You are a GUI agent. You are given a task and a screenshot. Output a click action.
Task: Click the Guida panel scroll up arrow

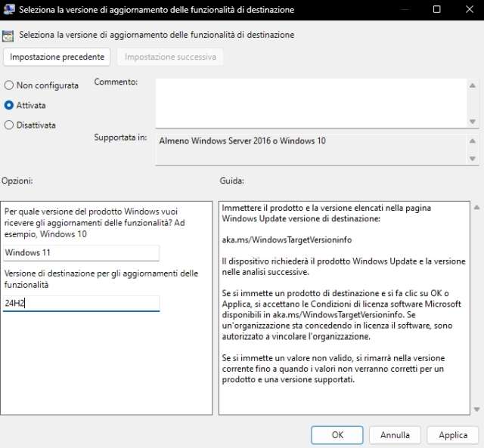476,208
